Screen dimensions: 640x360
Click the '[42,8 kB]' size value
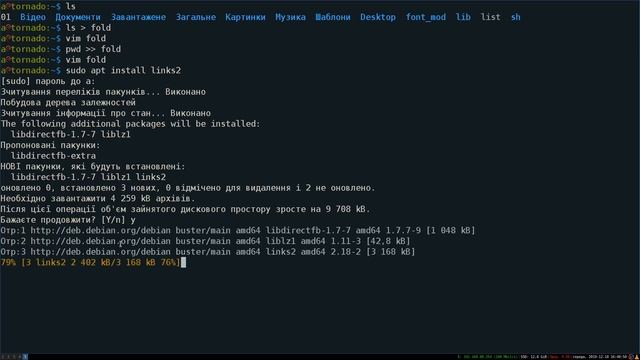[388, 241]
